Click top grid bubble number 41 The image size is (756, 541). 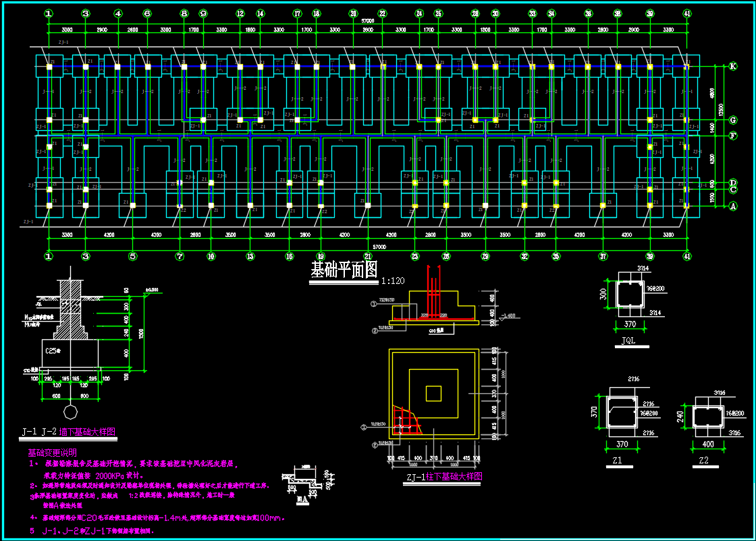[x=687, y=13]
